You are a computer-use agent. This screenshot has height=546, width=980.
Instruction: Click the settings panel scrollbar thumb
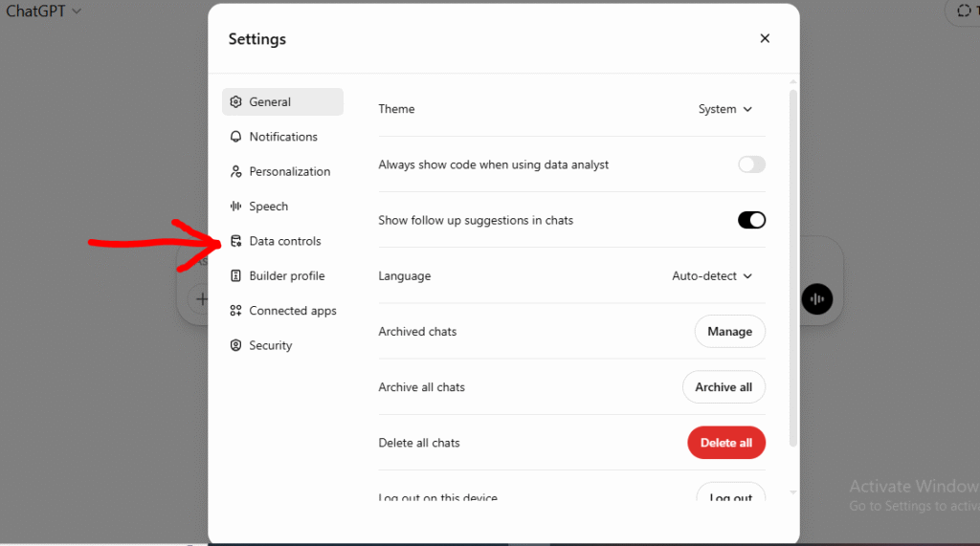(x=793, y=269)
